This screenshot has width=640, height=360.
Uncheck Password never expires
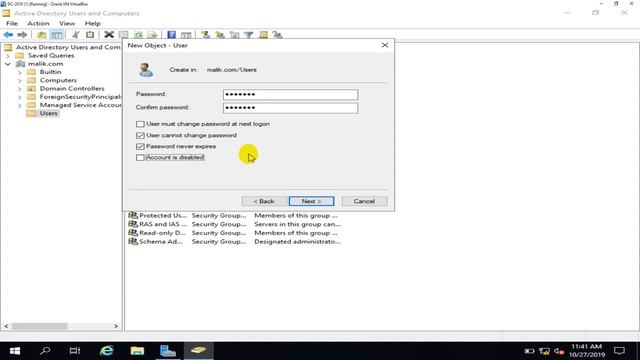[140, 146]
